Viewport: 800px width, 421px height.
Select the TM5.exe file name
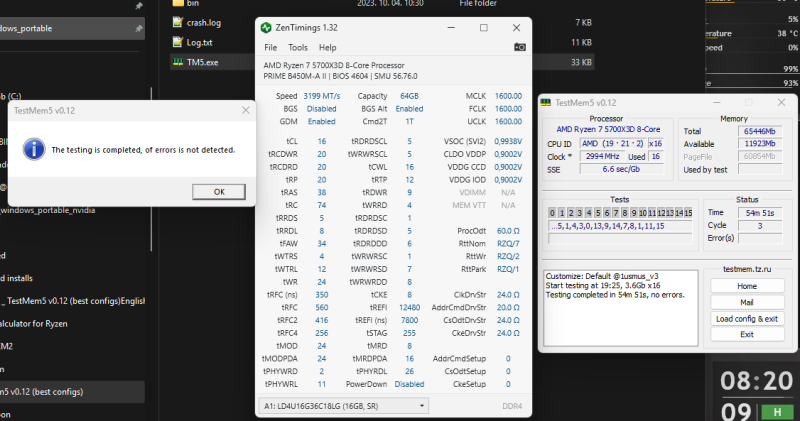203,63
